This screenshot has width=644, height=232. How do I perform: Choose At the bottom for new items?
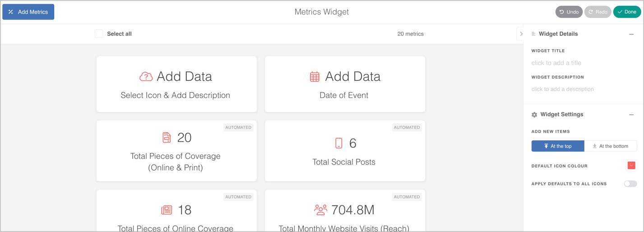coord(610,146)
